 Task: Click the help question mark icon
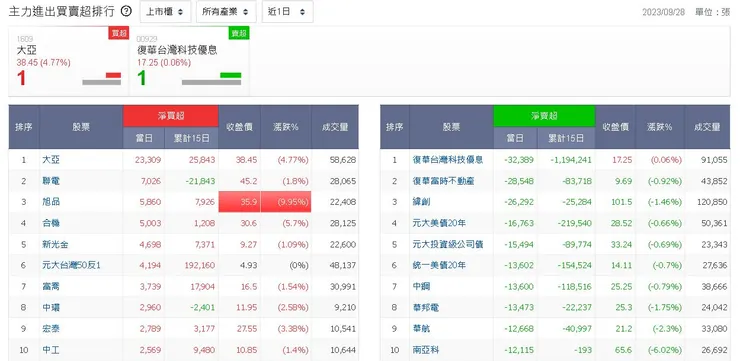(126, 11)
